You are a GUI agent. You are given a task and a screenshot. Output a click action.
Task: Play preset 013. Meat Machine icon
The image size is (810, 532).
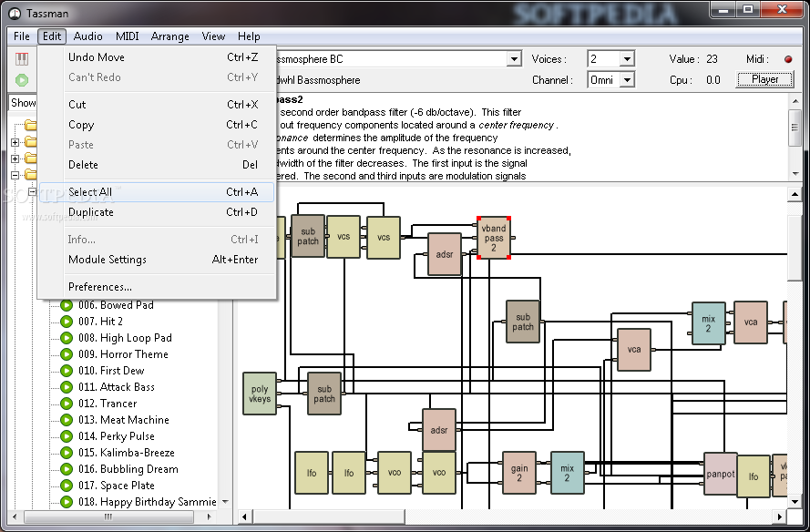point(67,420)
